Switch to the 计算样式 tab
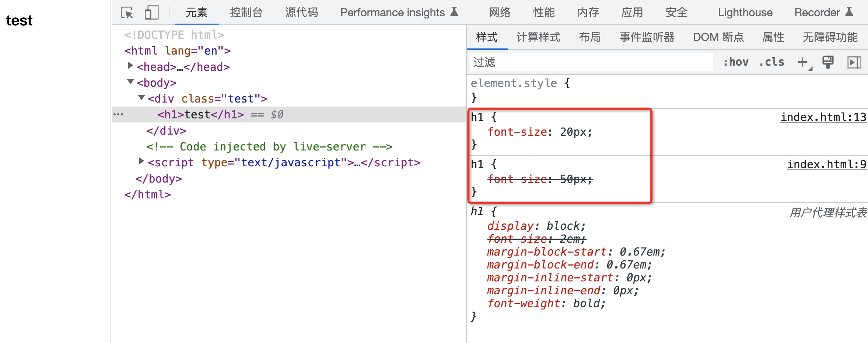Image resolution: width=868 pixels, height=343 pixels. [x=538, y=37]
